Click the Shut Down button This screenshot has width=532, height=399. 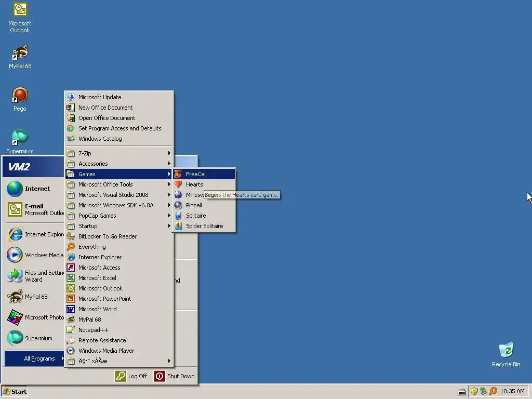(175, 376)
